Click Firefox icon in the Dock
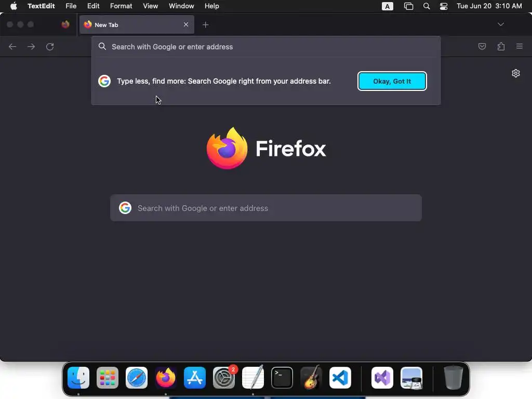 point(166,378)
